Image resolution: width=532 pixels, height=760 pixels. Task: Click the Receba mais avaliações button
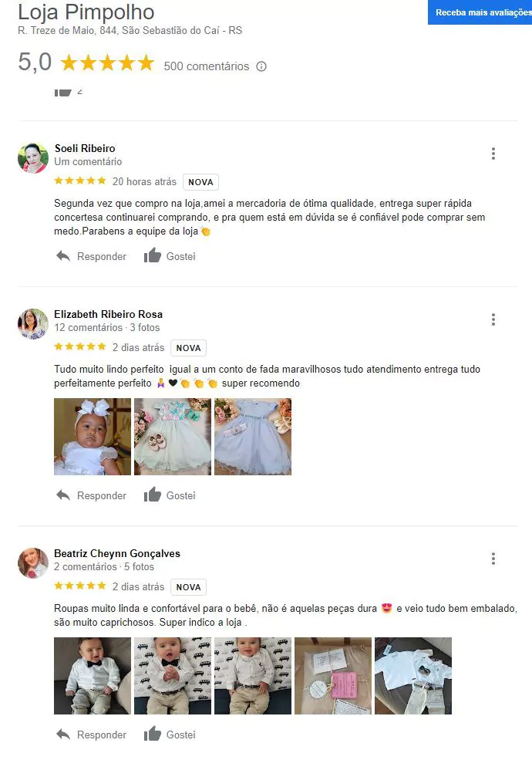click(480, 12)
